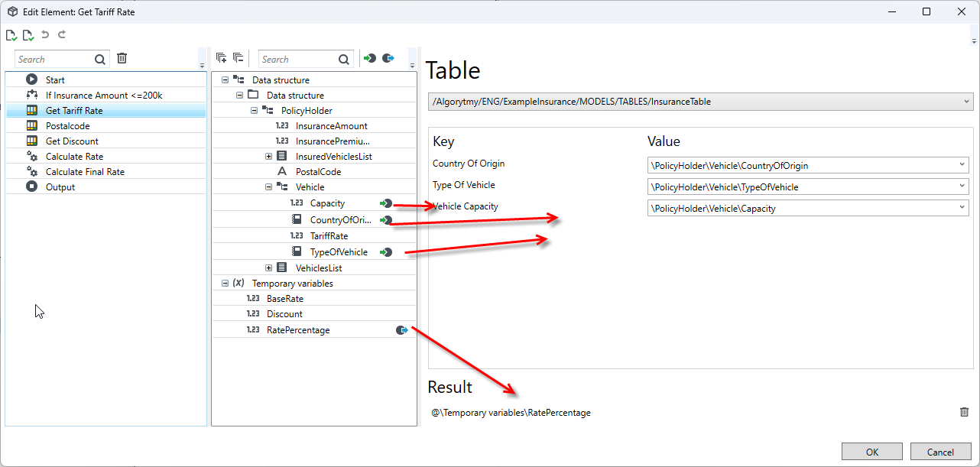
Task: Select the InsuranceAmount field in the tree
Action: pos(332,126)
